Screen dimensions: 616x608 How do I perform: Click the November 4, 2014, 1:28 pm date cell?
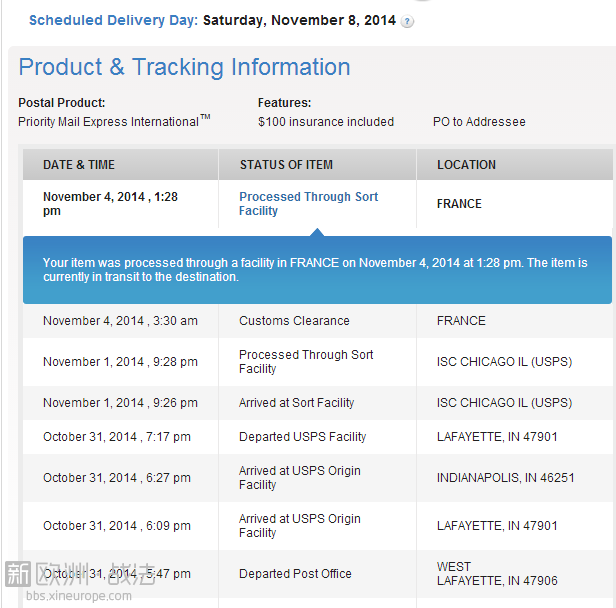110,204
